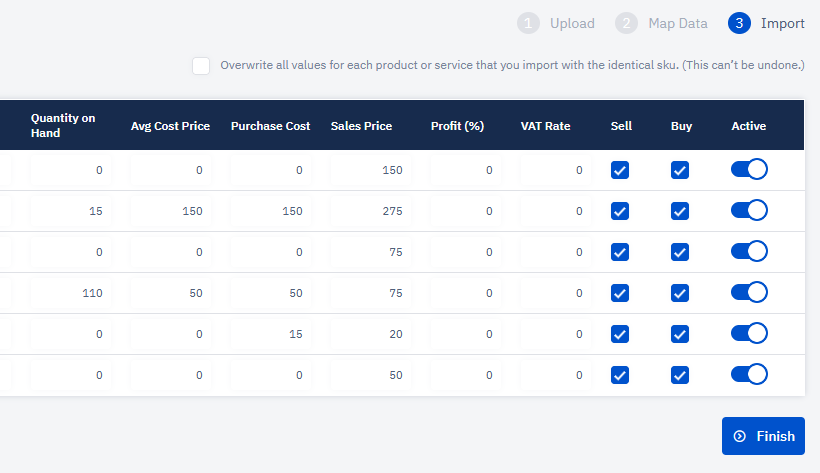
Task: Uncheck Buy in the Sales Price 20 row
Action: (x=680, y=334)
